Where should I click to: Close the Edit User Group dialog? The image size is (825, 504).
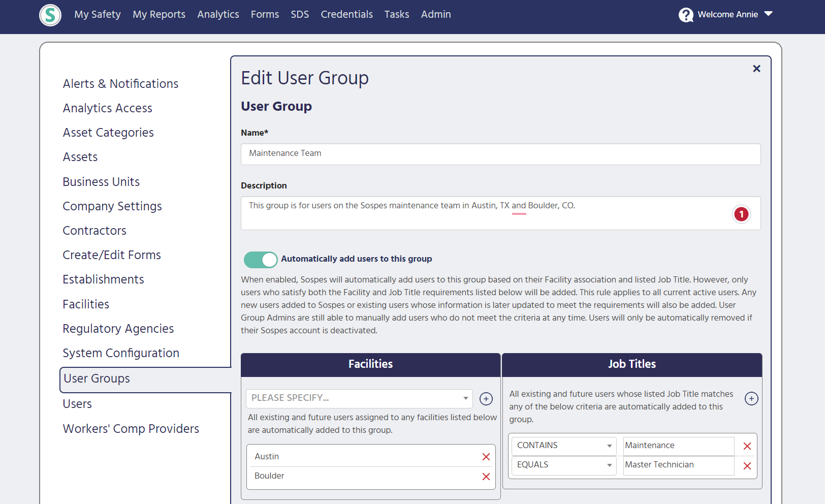click(756, 69)
